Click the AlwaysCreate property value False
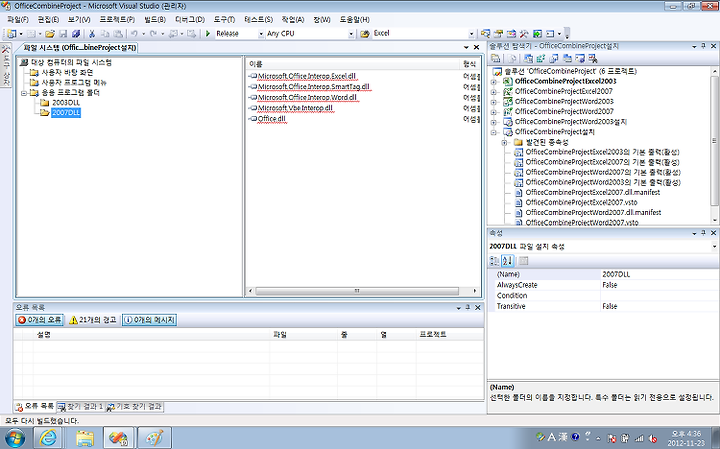The height and width of the screenshot is (449, 720). pos(658,285)
